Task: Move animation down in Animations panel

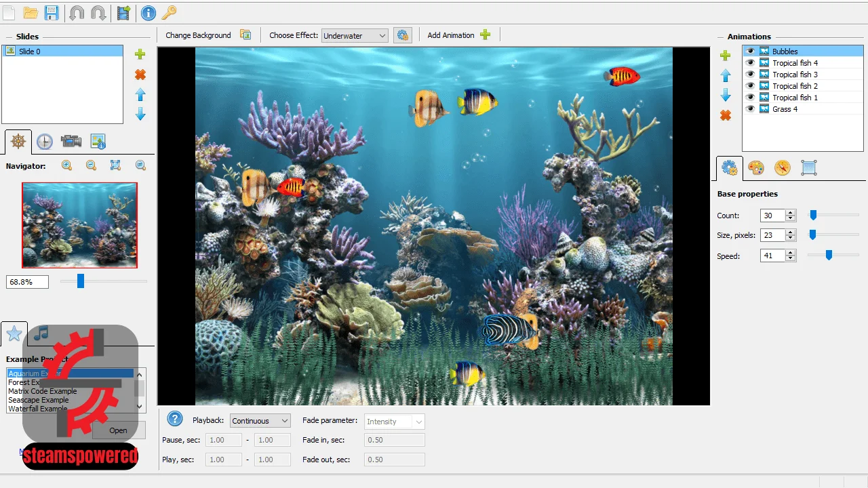Action: click(x=726, y=95)
